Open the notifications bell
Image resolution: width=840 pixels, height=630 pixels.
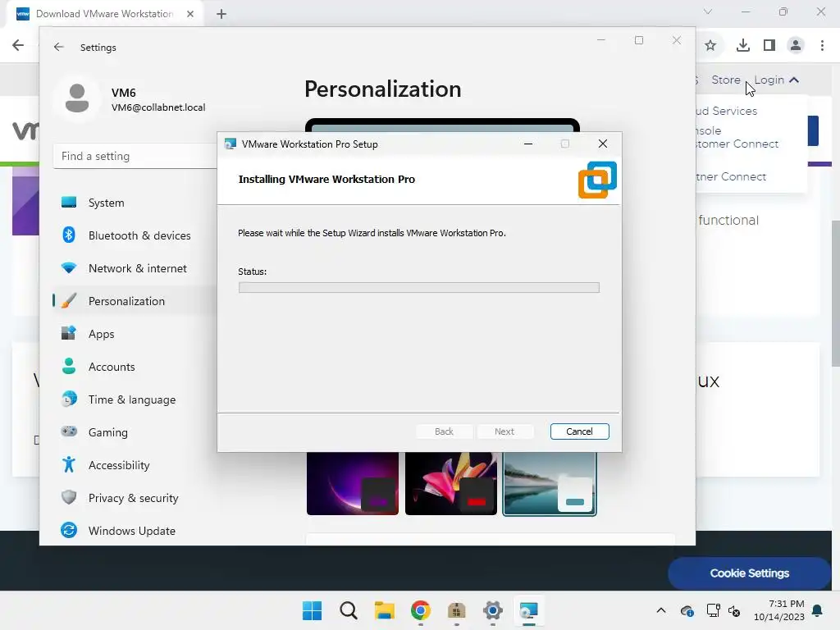coord(818,610)
